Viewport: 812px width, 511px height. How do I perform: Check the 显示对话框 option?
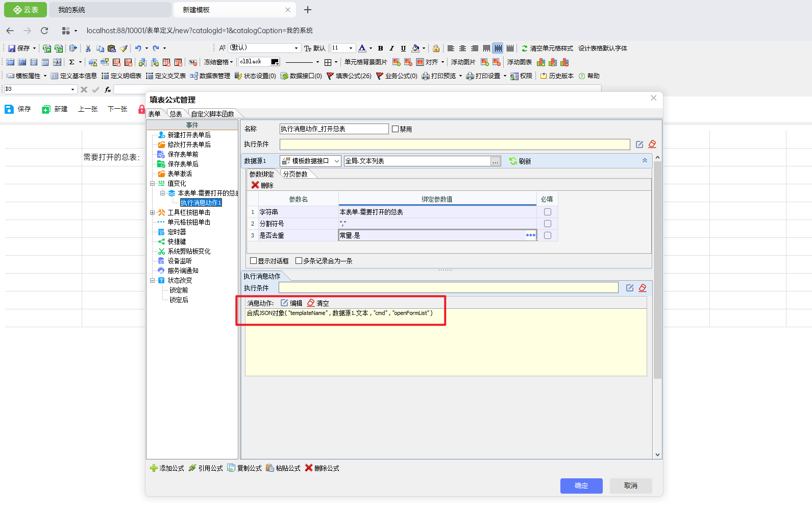click(x=253, y=261)
